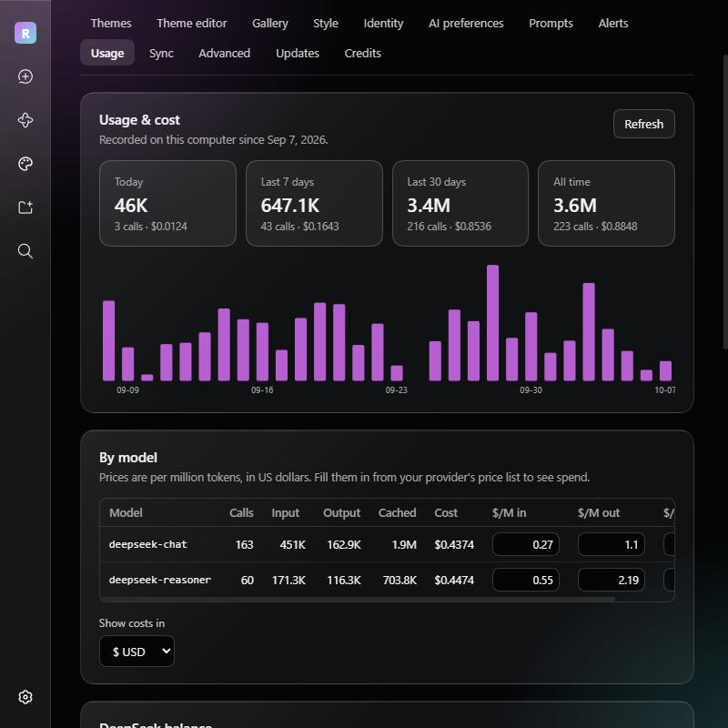Switch to the Themes tab
Viewport: 728px width, 728px height.
click(x=111, y=24)
